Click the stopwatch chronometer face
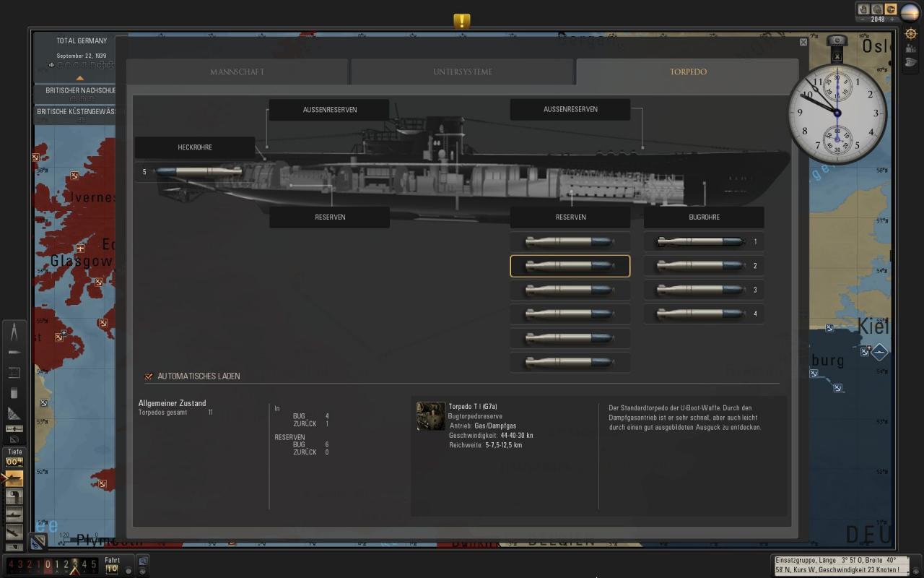Viewport: 924px width, 578px height. point(837,113)
